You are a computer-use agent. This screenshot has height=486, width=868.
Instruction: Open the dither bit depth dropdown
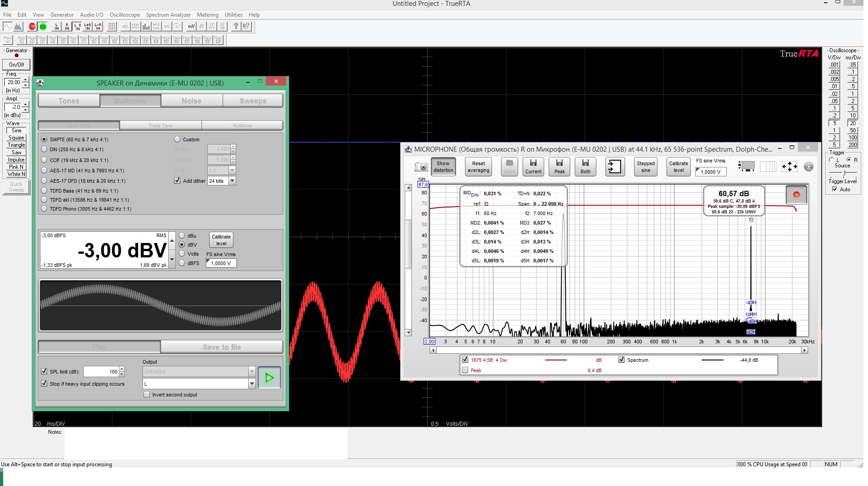point(232,181)
